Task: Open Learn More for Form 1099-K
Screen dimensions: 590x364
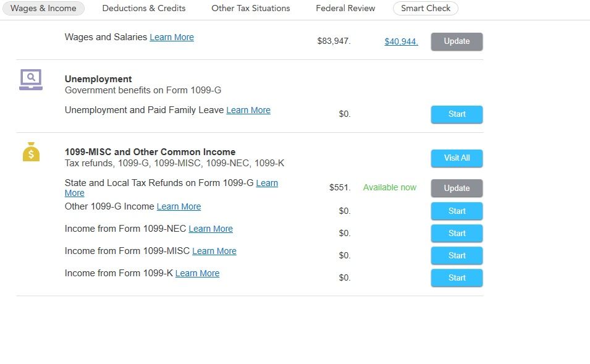Action: pos(197,274)
